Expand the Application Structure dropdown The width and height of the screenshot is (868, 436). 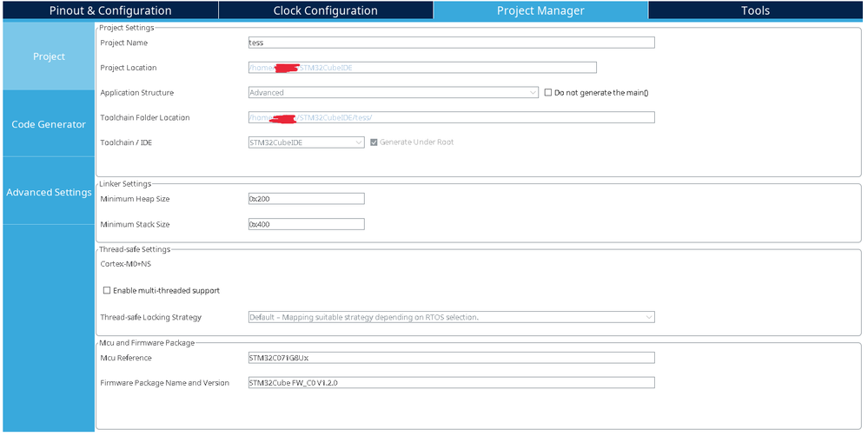point(393,92)
